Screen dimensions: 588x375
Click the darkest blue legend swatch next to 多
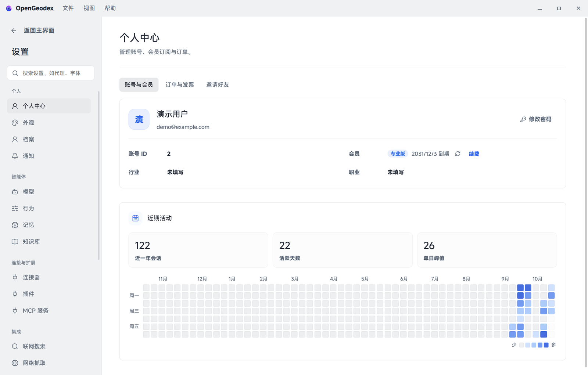[546, 345]
